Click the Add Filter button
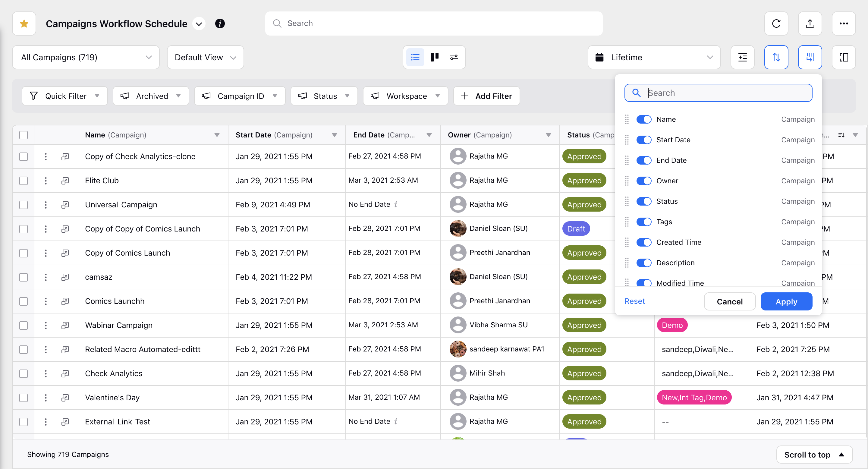The height and width of the screenshot is (469, 868). pyautogui.click(x=487, y=96)
